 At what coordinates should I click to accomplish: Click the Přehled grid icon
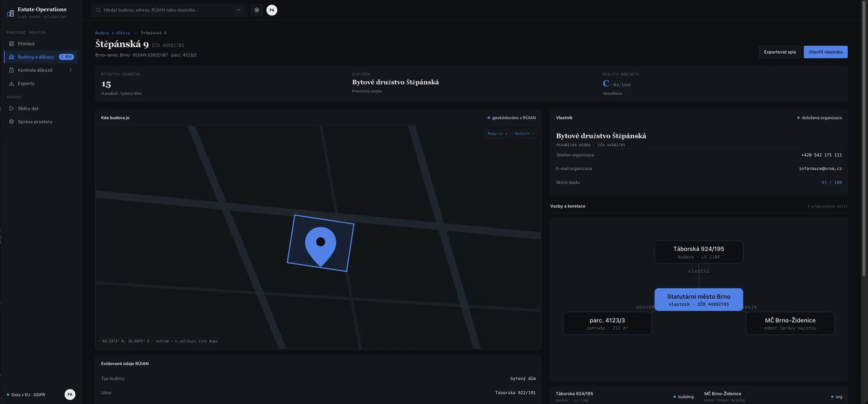click(x=12, y=43)
